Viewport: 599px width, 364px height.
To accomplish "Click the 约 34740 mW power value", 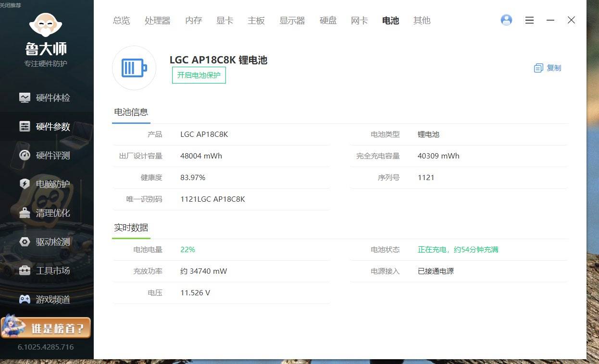I will (x=204, y=271).
